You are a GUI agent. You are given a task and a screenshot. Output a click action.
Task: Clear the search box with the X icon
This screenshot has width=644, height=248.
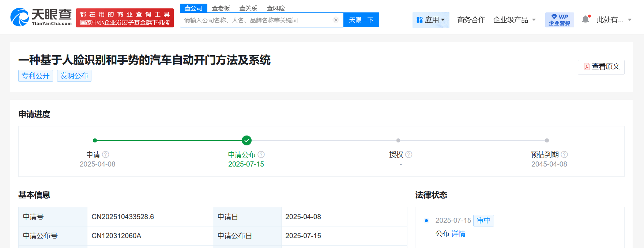click(336, 20)
